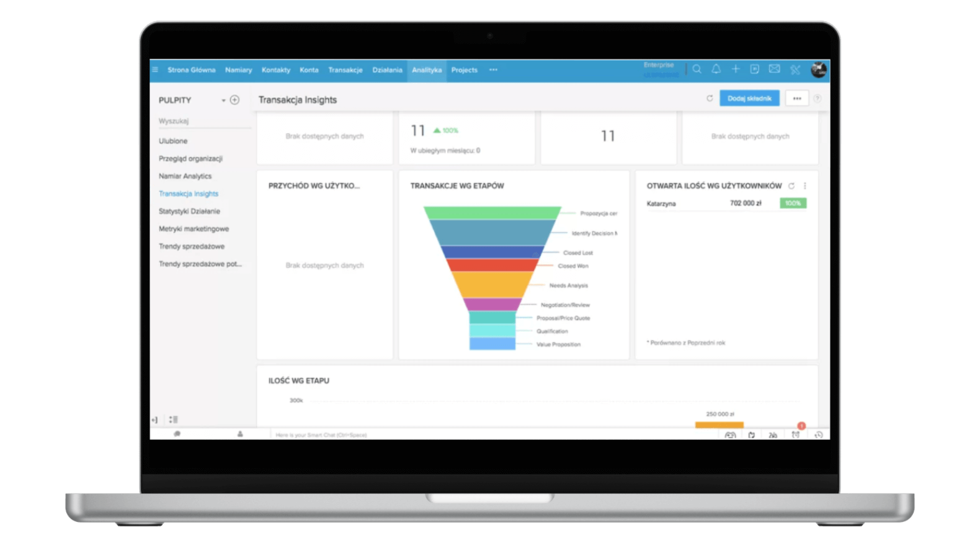The width and height of the screenshot is (980, 551).
Task: Open the setup tools icon
Action: point(795,69)
